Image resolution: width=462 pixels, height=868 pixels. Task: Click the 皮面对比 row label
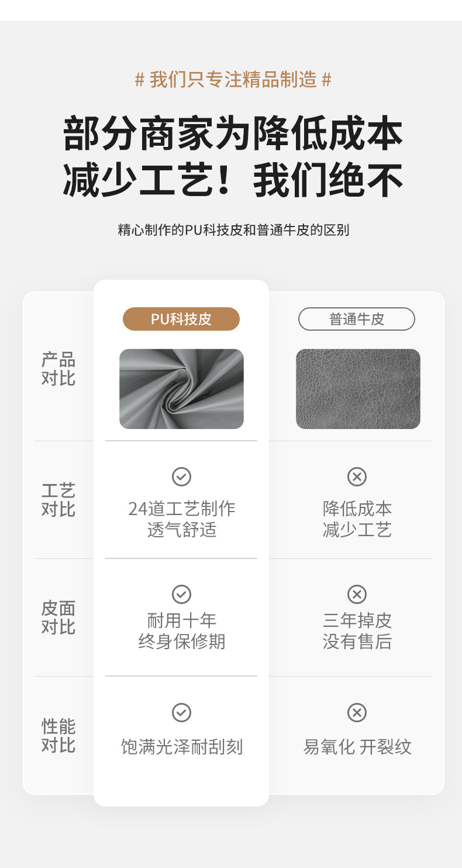[58, 617]
